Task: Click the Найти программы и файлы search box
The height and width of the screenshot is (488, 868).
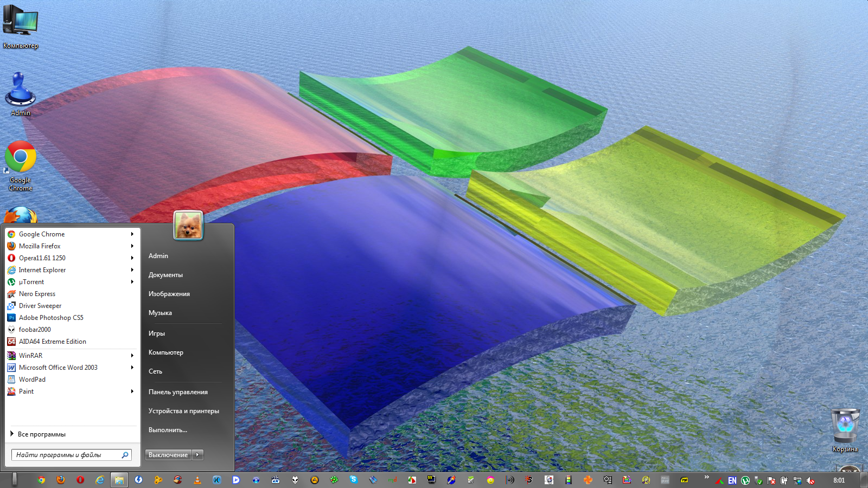Action: [66, 455]
